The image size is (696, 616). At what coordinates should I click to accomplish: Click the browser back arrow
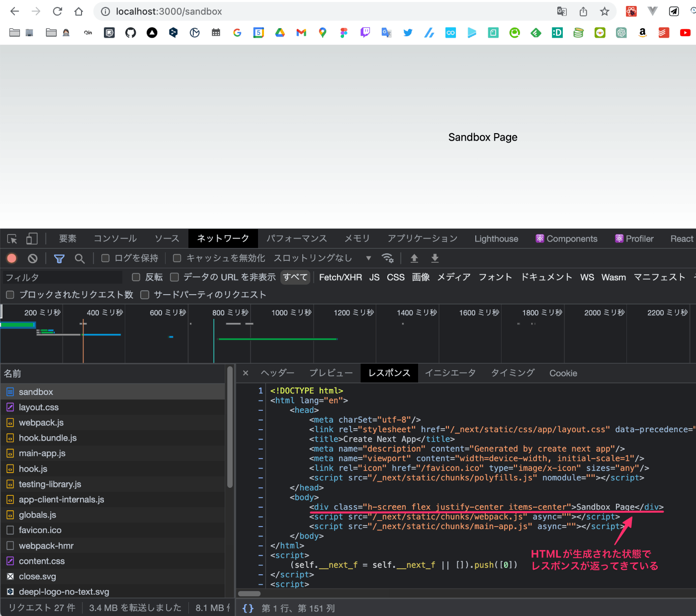tap(14, 11)
